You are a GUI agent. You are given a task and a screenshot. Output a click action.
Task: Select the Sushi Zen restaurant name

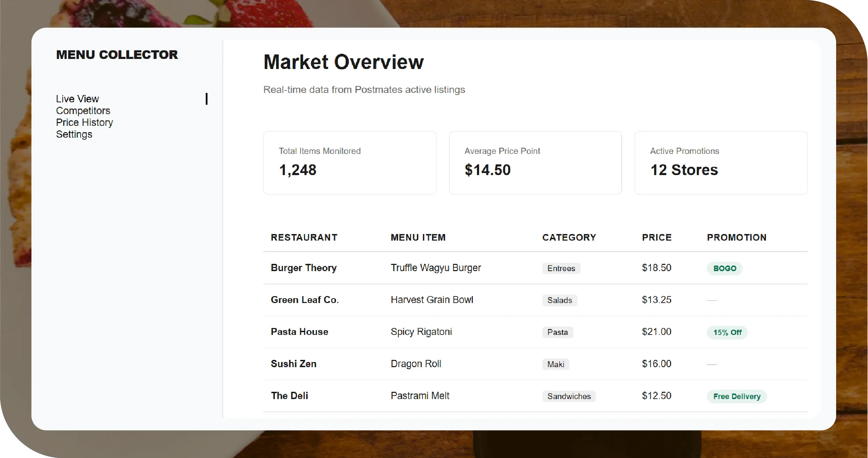[x=294, y=364]
